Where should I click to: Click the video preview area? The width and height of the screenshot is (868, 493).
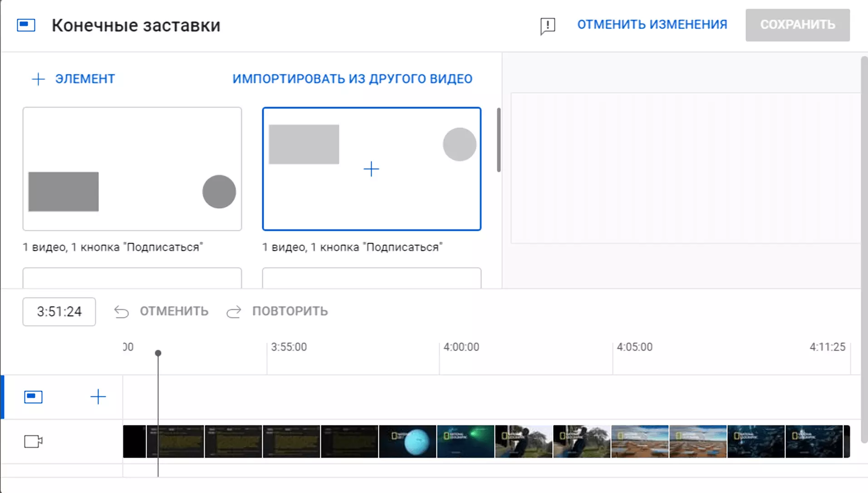point(686,168)
